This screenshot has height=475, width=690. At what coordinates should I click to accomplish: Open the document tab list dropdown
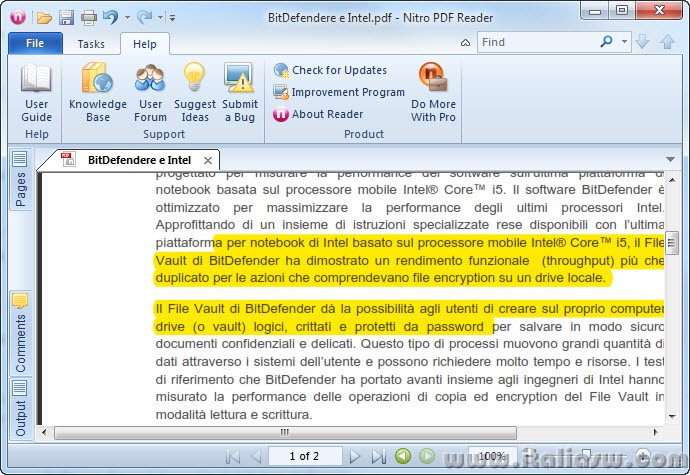click(x=670, y=159)
